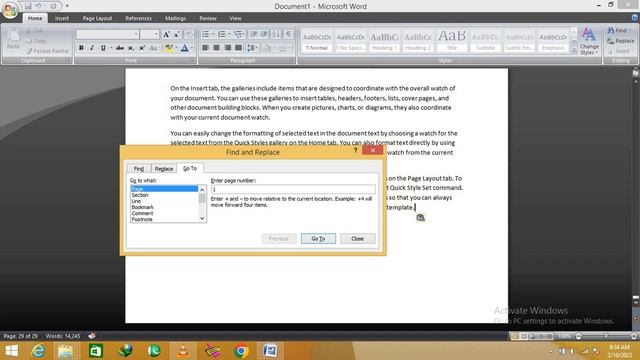The width and height of the screenshot is (640, 360).
Task: Click the Sort icon in Paragraph group
Action: click(276, 34)
